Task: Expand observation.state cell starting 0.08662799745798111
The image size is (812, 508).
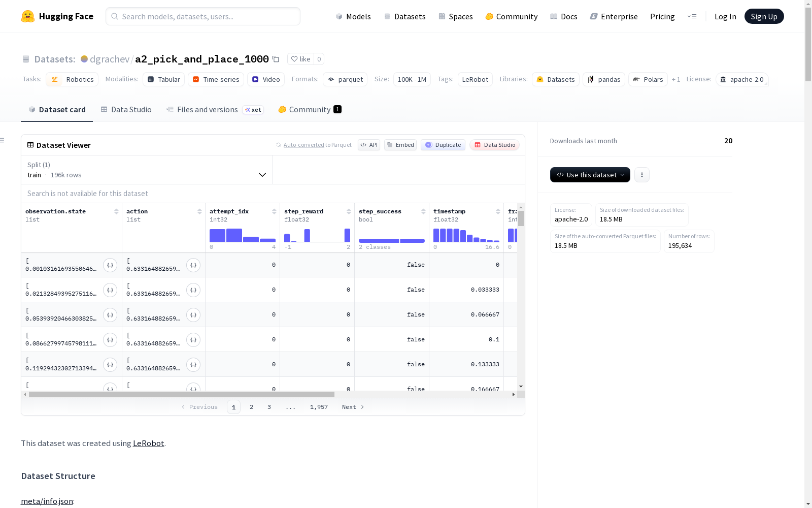Action: (x=110, y=340)
